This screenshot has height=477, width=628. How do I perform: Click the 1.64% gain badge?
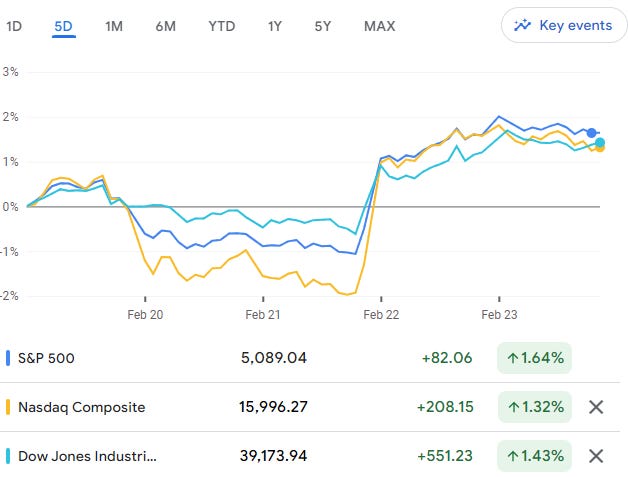tap(534, 358)
